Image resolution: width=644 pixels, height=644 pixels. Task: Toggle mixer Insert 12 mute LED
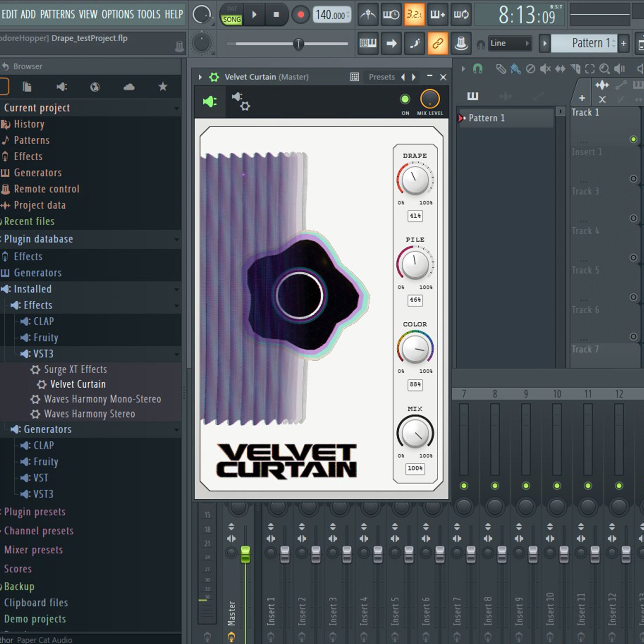[x=619, y=486]
